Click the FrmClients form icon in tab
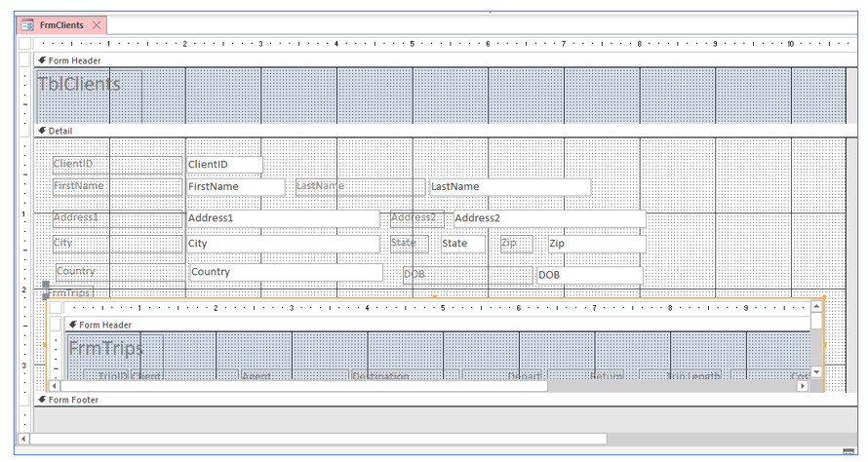This screenshot has height=462, width=868. click(x=27, y=25)
